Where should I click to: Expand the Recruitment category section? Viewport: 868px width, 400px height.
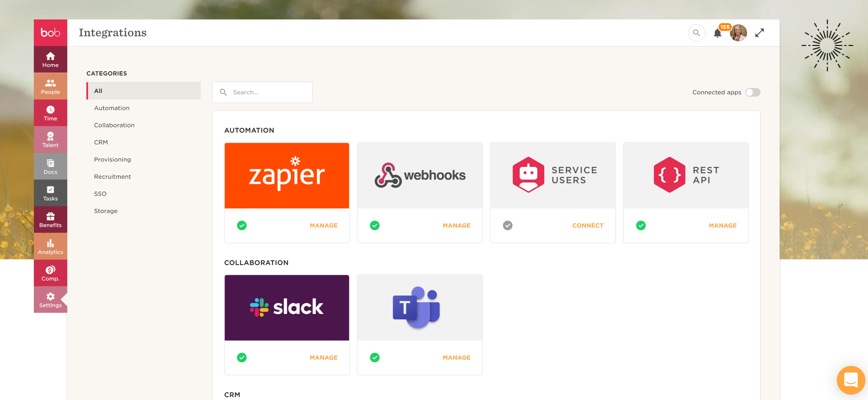(112, 176)
